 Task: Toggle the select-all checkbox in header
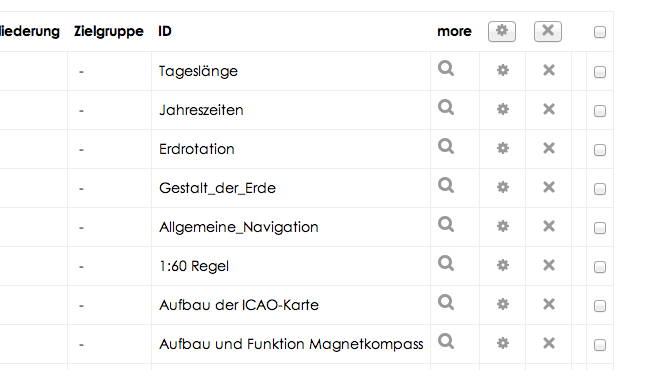600,32
